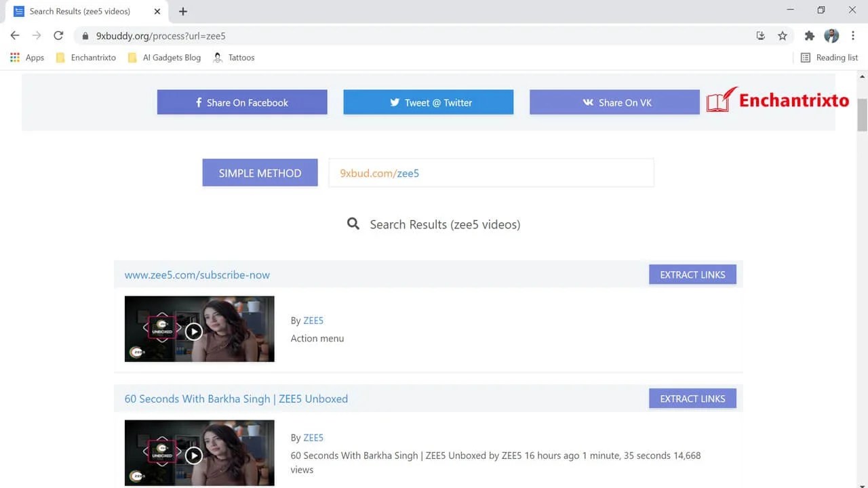868x488 pixels.
Task: Click the Share On VK button
Action: [614, 102]
